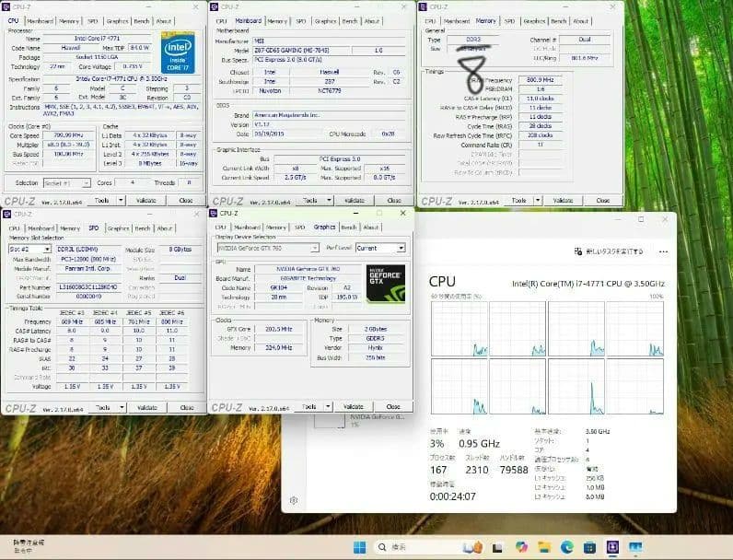Image resolution: width=733 pixels, height=560 pixels.
Task: Click Close button in the SPD window
Action: click(187, 408)
